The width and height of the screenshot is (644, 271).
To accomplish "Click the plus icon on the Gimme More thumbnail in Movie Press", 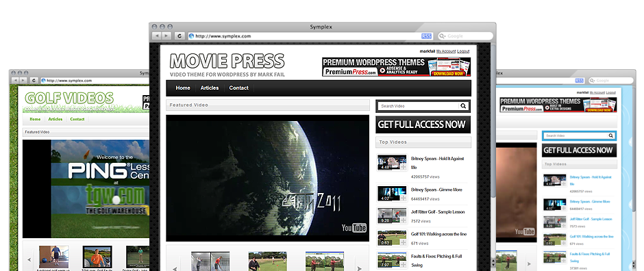I will pos(403,198).
